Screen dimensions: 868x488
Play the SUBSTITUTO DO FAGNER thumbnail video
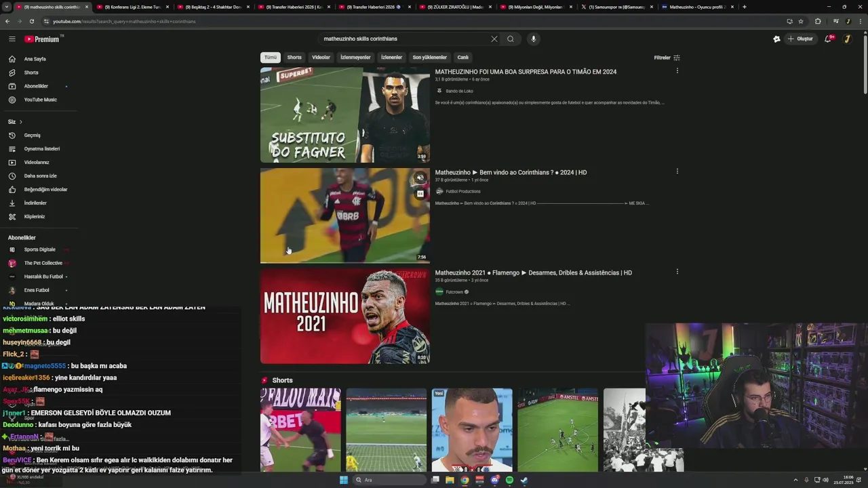pyautogui.click(x=345, y=115)
